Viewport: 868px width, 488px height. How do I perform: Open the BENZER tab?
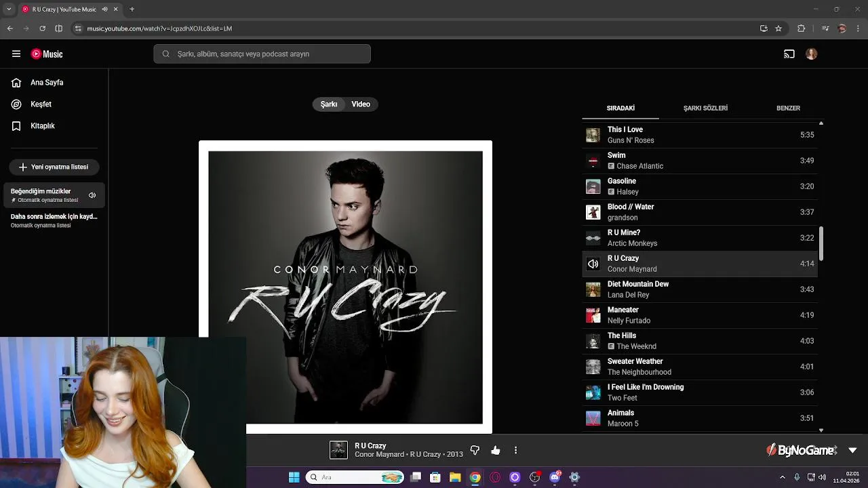coord(788,108)
